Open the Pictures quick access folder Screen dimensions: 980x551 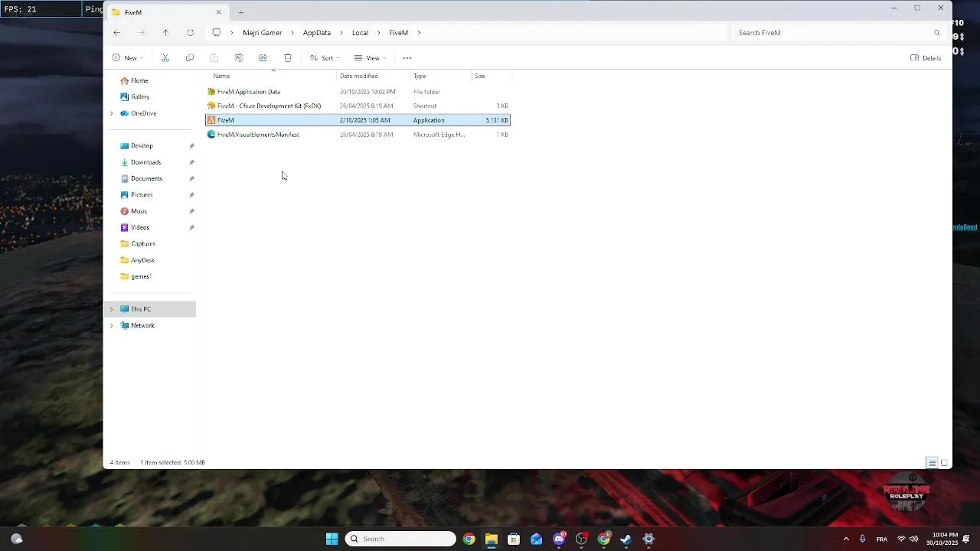click(x=142, y=194)
